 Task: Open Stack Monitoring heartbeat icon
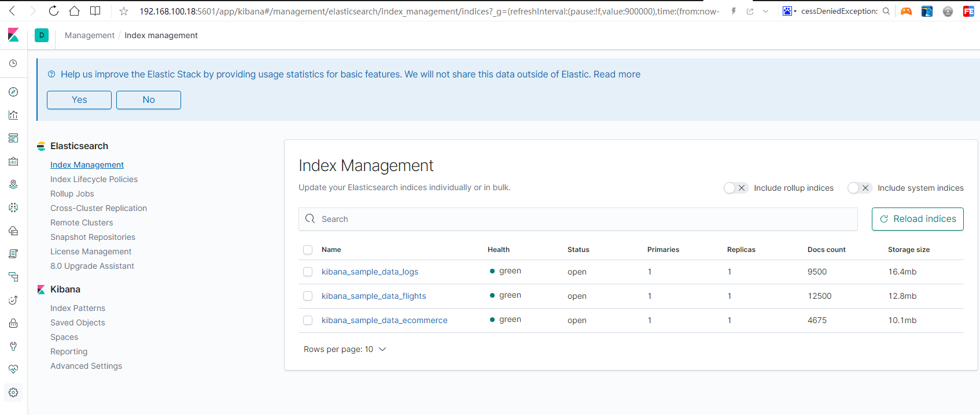click(x=13, y=369)
